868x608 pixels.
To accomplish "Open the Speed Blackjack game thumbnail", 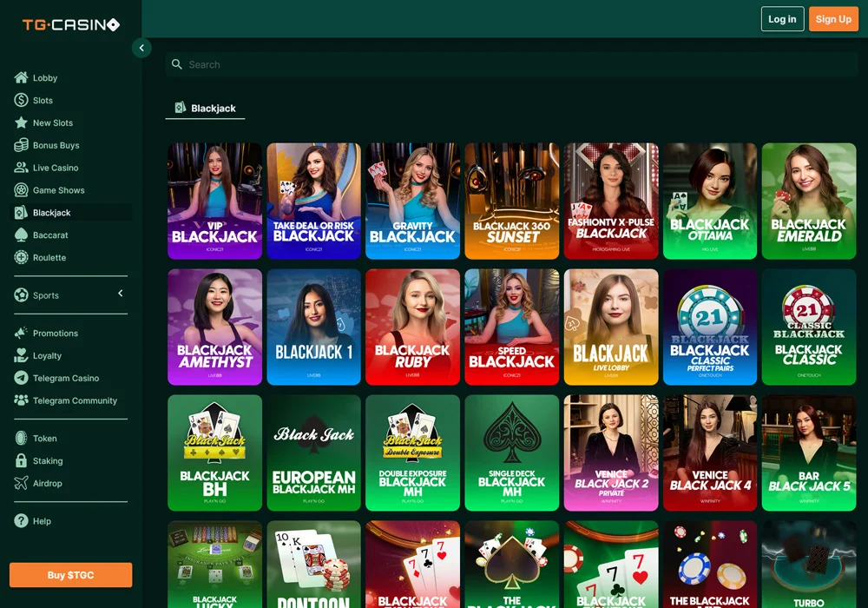I will click(x=511, y=327).
